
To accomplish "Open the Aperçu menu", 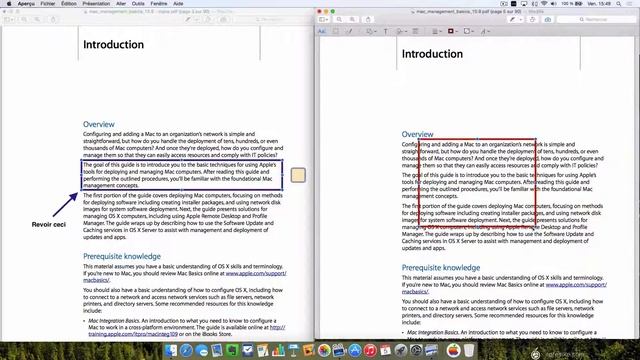I will tap(26, 4).
